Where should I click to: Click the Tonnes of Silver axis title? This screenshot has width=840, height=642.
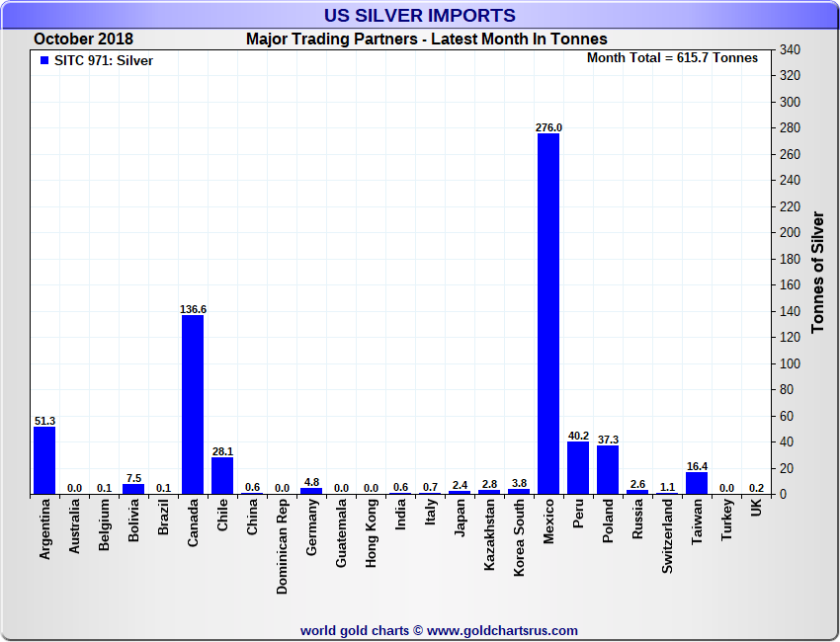tap(817, 273)
